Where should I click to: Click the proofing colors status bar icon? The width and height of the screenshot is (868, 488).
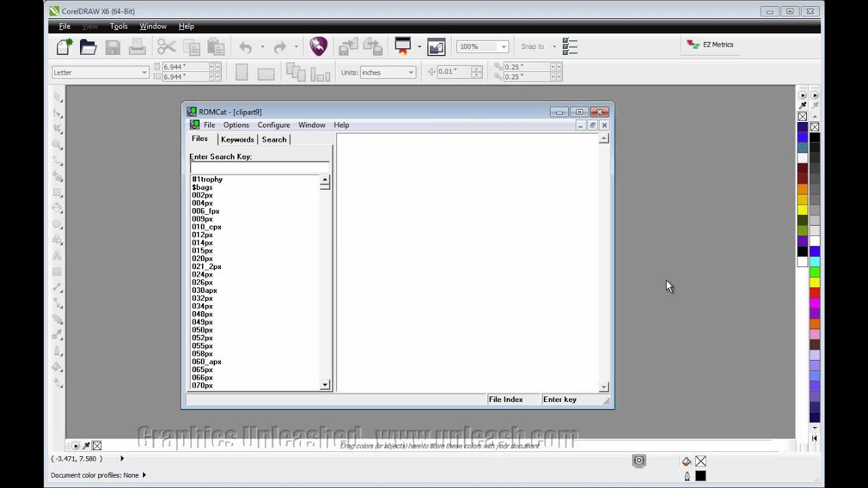click(639, 461)
